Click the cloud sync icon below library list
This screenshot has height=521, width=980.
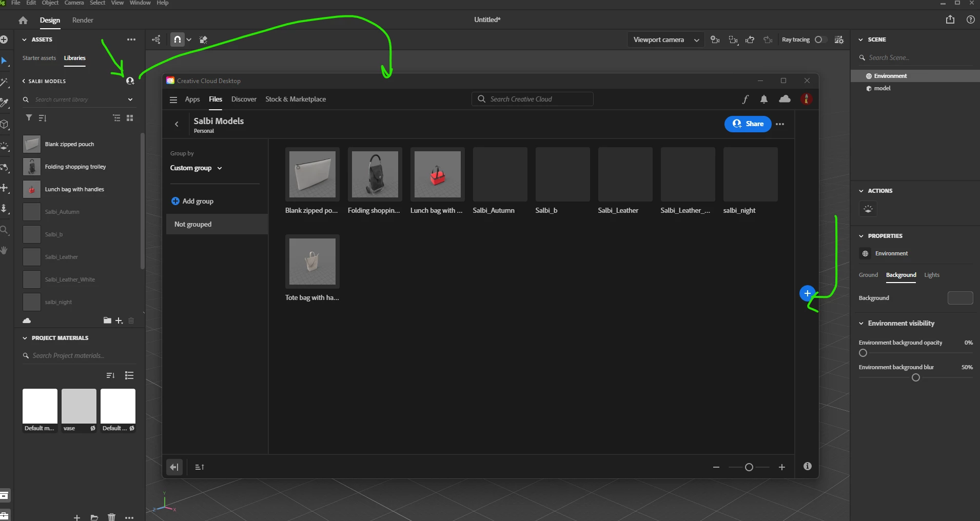pyautogui.click(x=27, y=320)
